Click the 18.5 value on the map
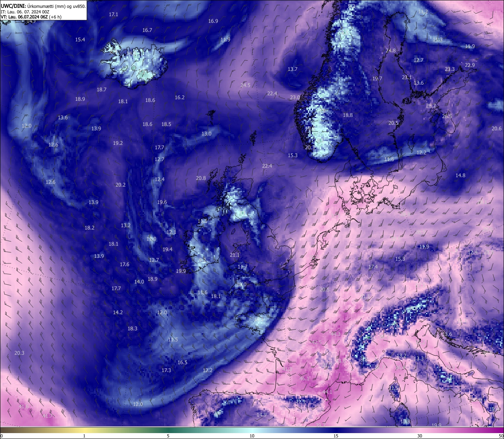Screen dimensions: 504x439 point(166,124)
